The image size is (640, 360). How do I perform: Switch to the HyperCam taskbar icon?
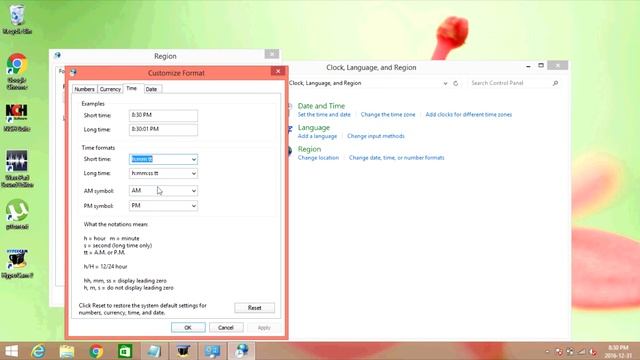pos(183,351)
